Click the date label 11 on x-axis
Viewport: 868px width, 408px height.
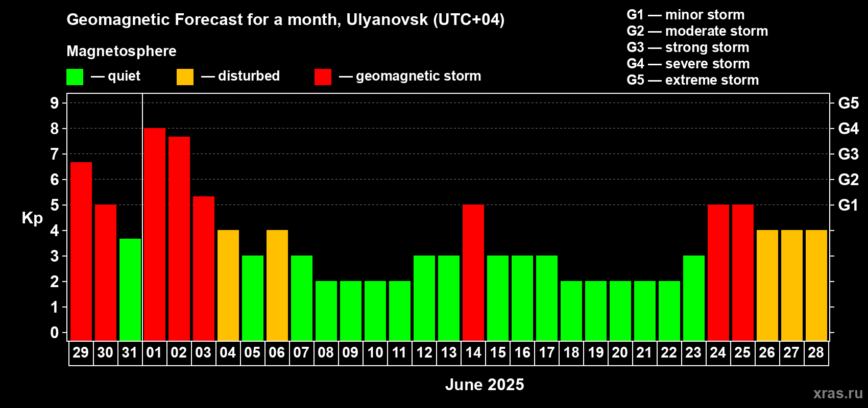point(399,353)
